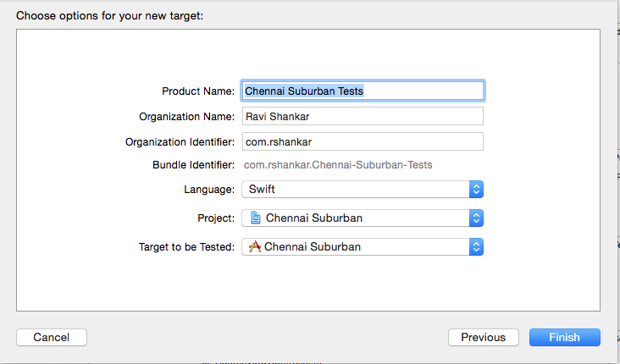
Task: Click the "Language:" label
Action: (x=209, y=190)
